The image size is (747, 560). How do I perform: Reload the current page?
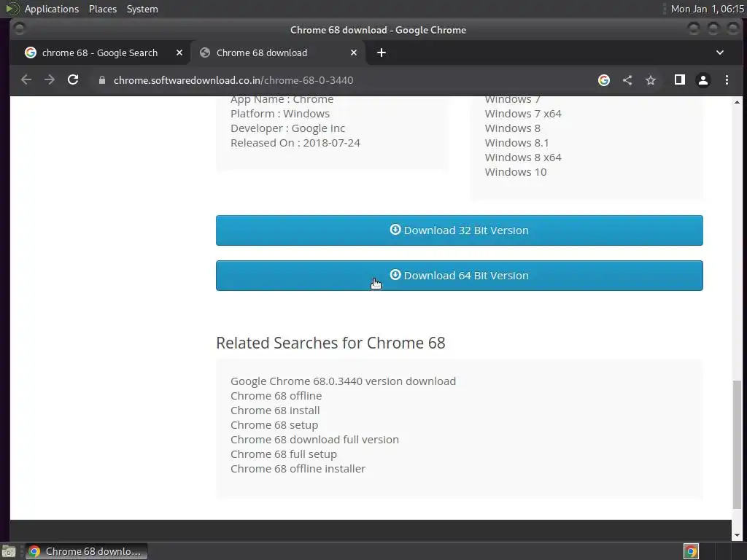coord(73,80)
